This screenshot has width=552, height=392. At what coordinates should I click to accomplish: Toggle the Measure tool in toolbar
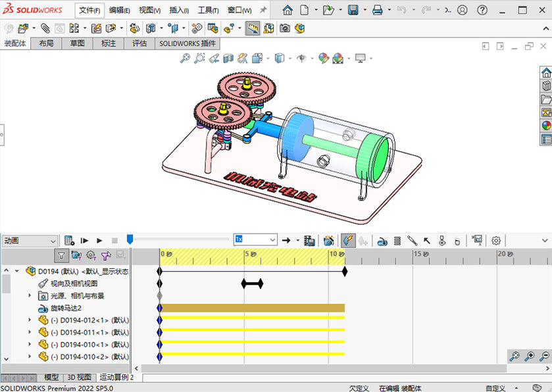(253, 28)
